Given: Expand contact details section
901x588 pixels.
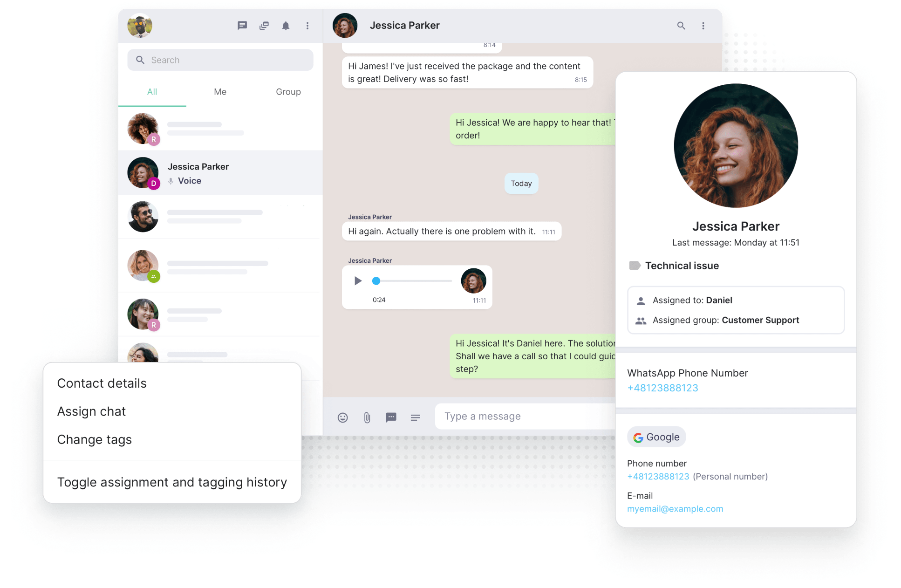Looking at the screenshot, I should (x=101, y=383).
